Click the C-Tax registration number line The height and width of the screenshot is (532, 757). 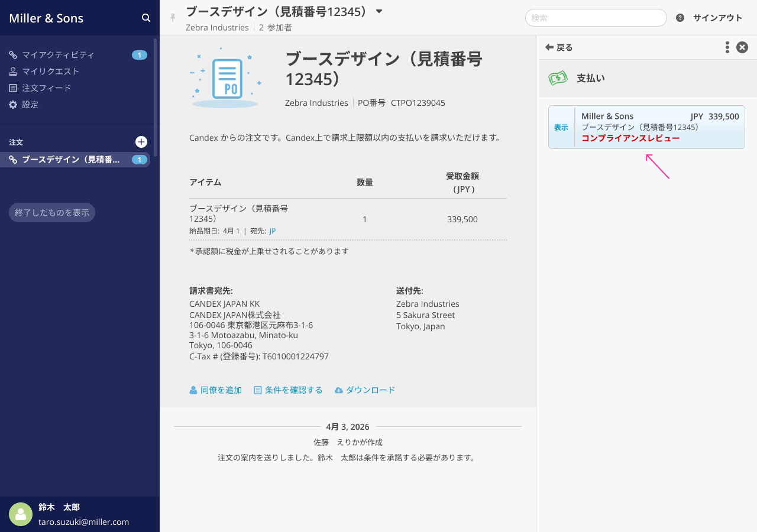[259, 356]
